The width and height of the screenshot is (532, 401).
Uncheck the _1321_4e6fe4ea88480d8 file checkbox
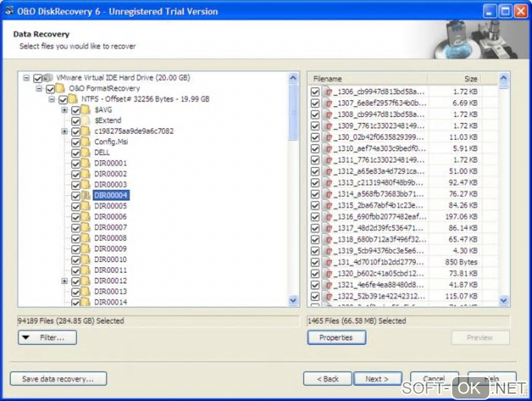pyautogui.click(x=315, y=285)
